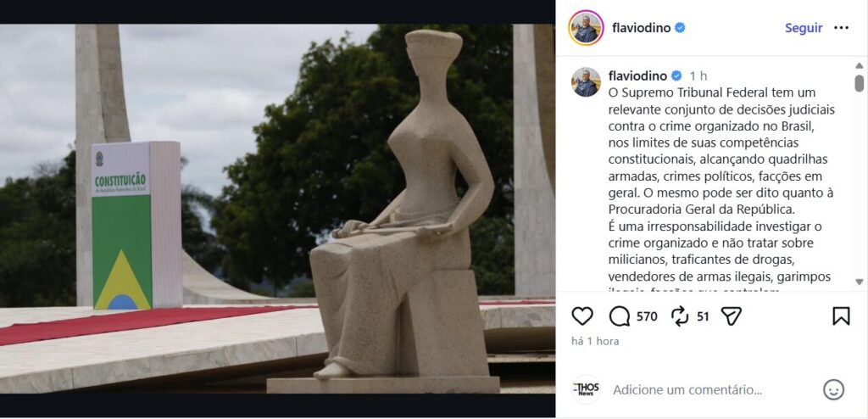Open comments via speech bubble icon
The width and height of the screenshot is (868, 419).
tap(620, 316)
